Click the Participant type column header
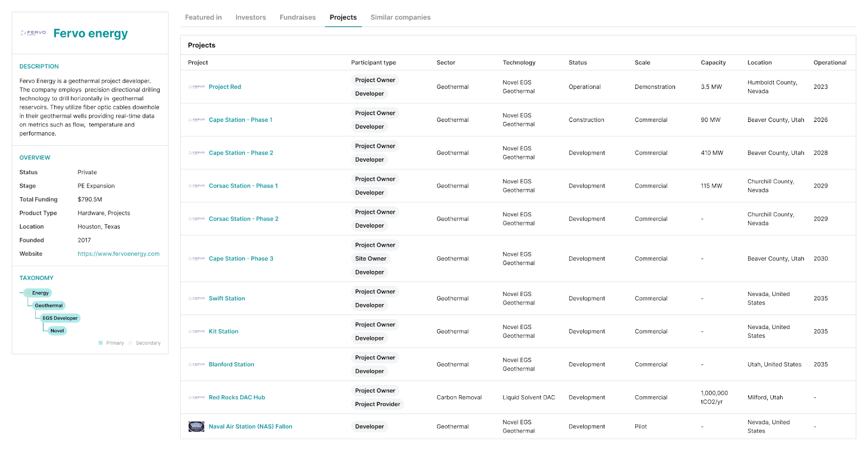The height and width of the screenshot is (451, 868). click(374, 63)
